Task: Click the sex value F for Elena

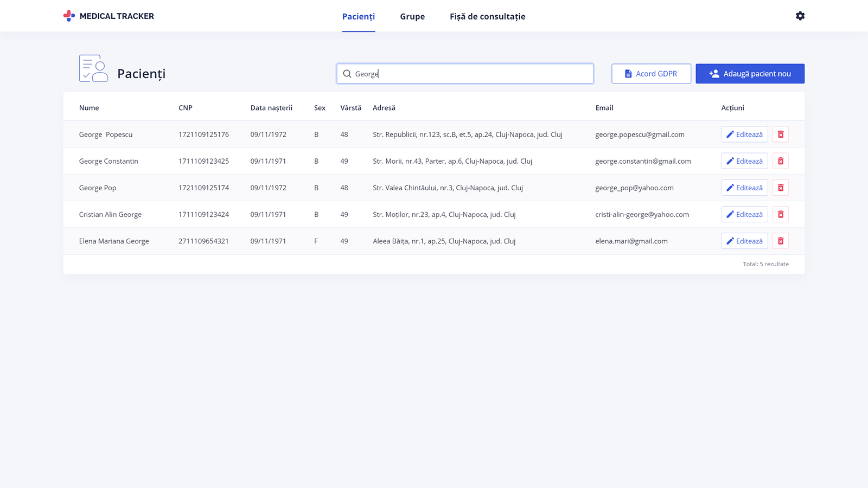Action: tap(316, 241)
